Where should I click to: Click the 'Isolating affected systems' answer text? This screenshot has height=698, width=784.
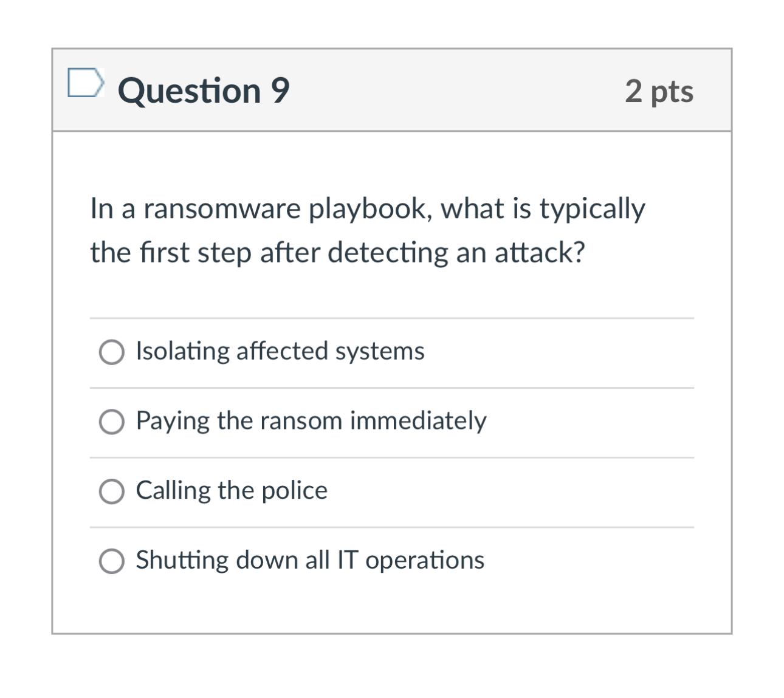click(x=279, y=351)
